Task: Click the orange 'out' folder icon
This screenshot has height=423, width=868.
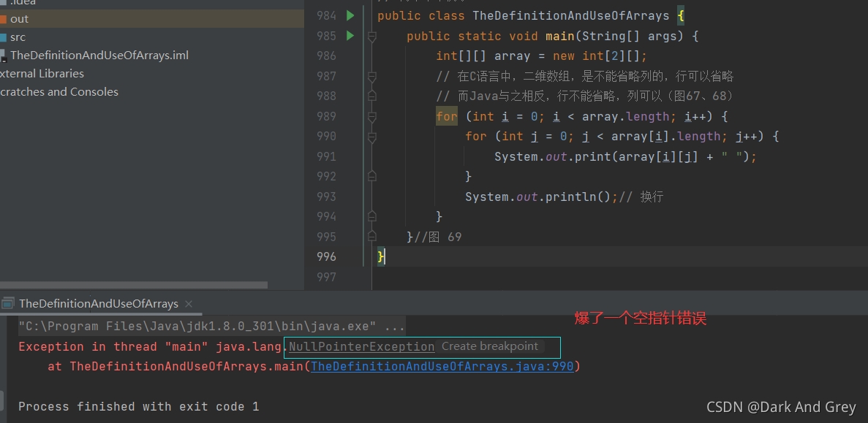Action: click(4, 19)
